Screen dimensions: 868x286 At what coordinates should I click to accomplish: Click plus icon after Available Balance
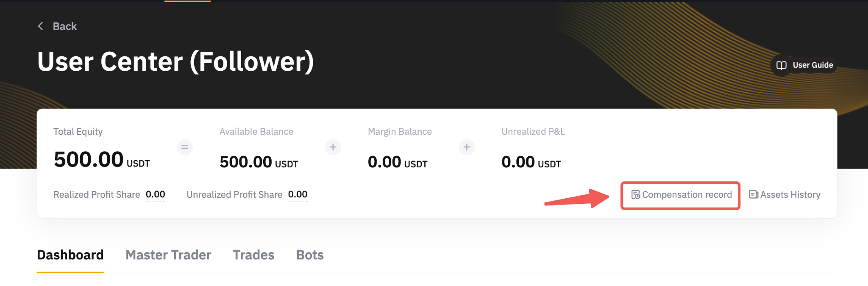tap(333, 147)
